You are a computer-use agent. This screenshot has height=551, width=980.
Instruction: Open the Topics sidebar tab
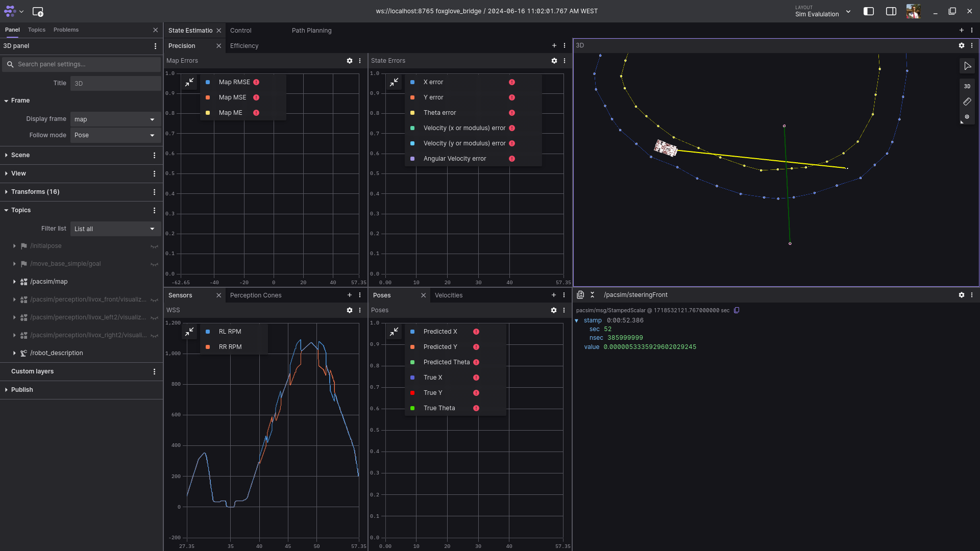[x=37, y=30]
